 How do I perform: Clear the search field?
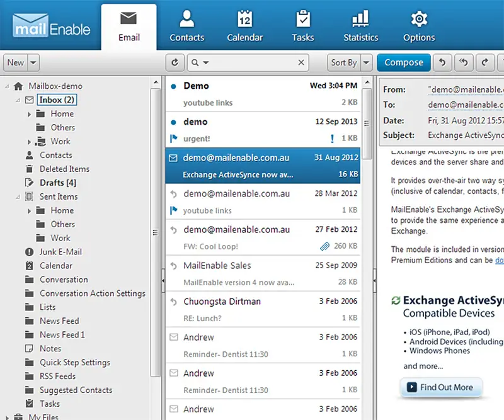pos(301,62)
